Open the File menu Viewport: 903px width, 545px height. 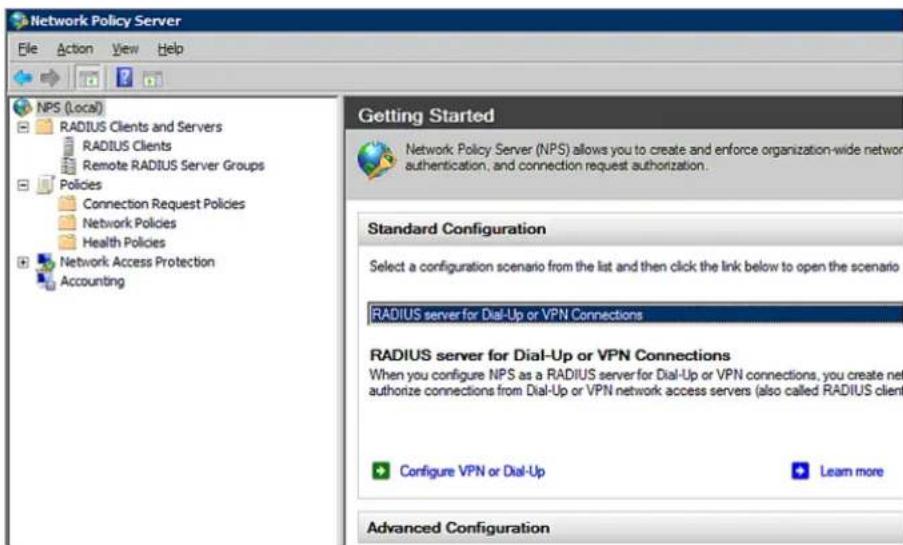[x=28, y=49]
